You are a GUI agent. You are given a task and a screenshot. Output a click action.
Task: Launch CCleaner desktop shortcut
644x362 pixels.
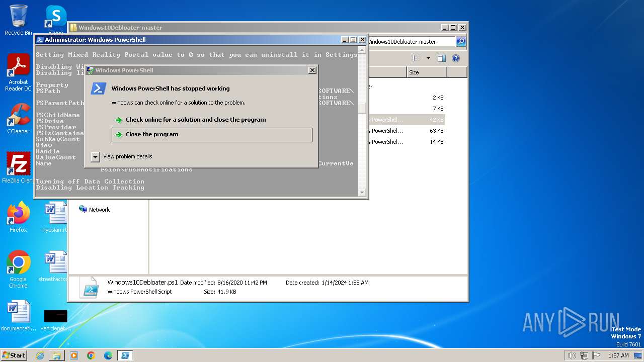click(x=18, y=119)
